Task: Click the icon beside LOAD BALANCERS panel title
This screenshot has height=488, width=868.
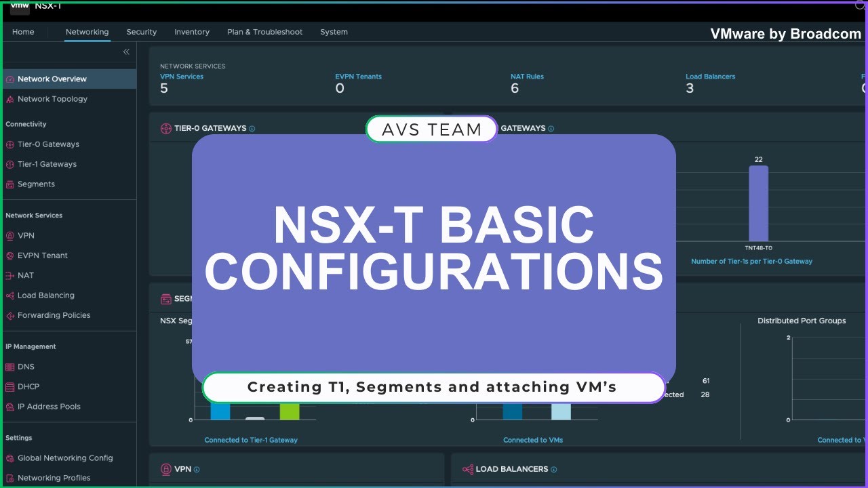Action: (x=467, y=469)
